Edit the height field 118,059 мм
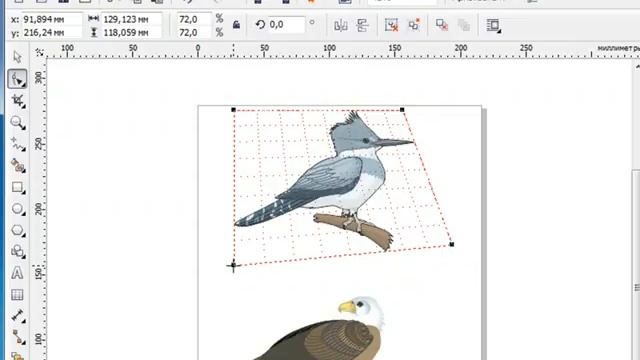 pyautogui.click(x=131, y=32)
